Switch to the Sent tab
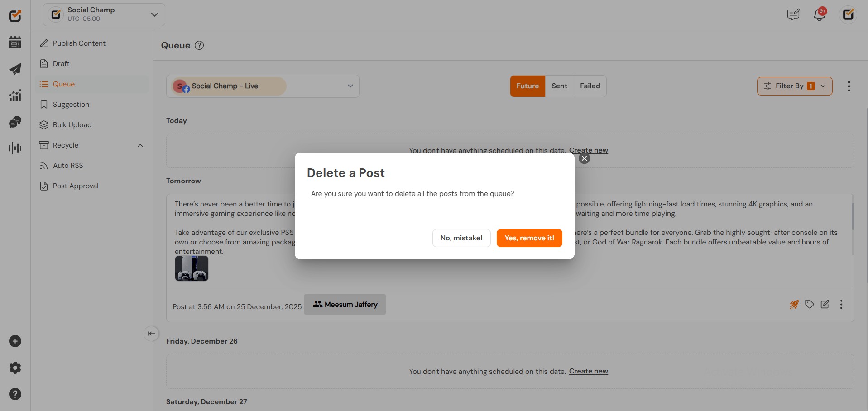 coord(559,86)
